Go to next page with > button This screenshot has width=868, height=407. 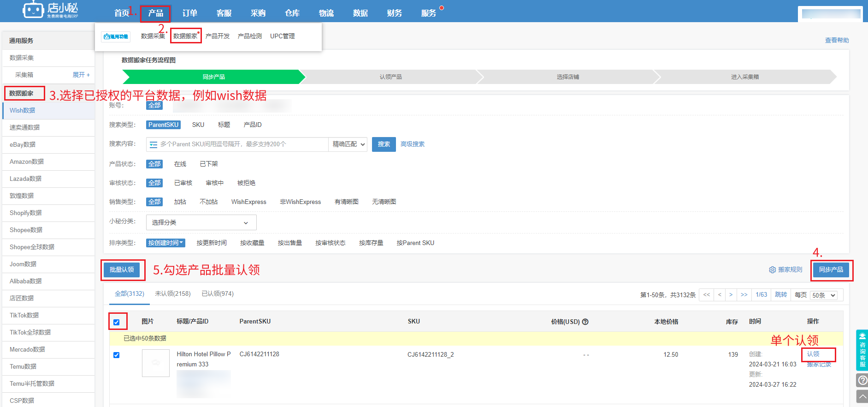pos(731,295)
